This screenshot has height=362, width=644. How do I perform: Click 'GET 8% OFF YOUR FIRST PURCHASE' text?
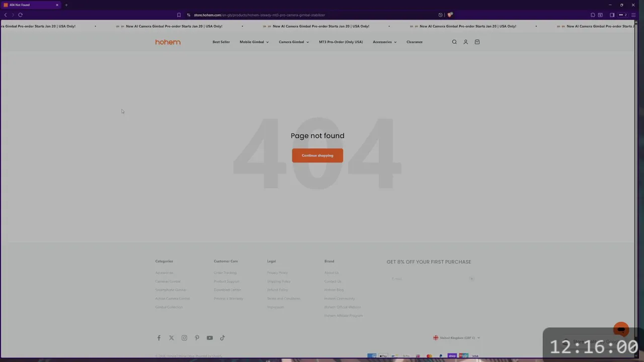pyautogui.click(x=429, y=262)
